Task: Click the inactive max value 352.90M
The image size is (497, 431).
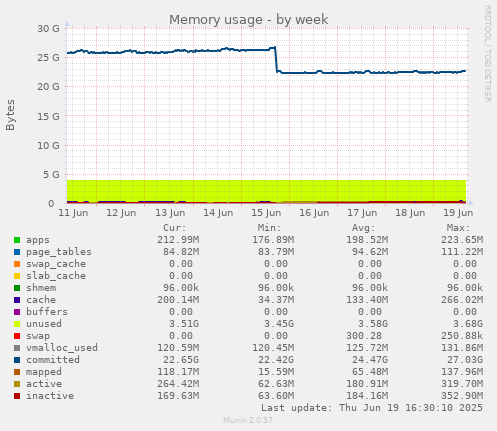Action: 462,396
